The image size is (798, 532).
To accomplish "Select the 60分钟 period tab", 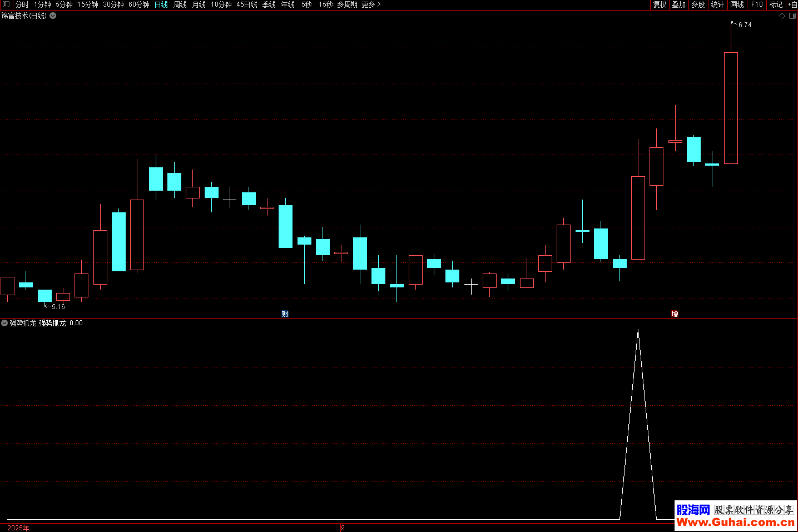I will point(139,4).
